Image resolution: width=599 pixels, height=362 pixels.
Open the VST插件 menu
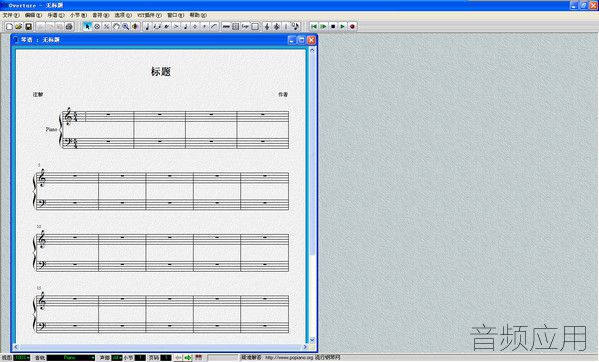tap(149, 15)
